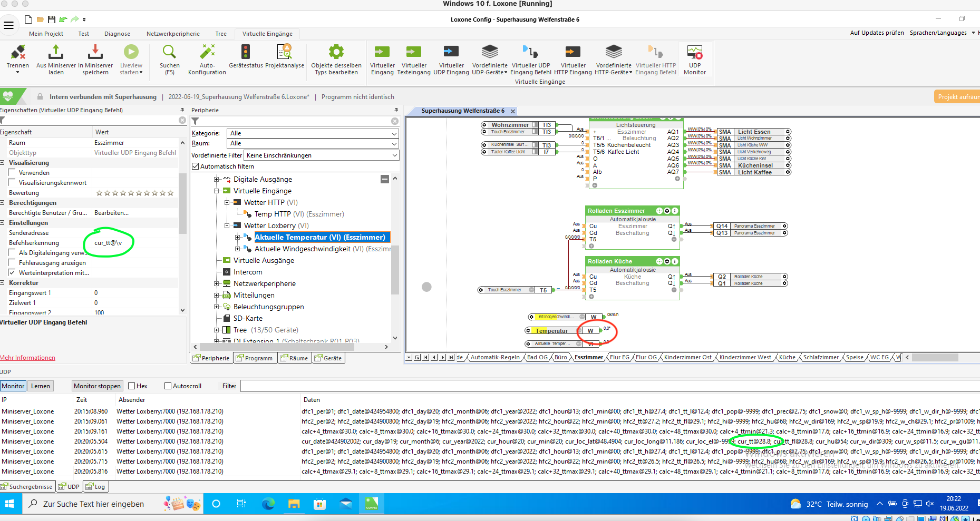Viewport: 980px width, 521px height.
Task: Open Microsoft Edge from the taskbar
Action: (268, 504)
